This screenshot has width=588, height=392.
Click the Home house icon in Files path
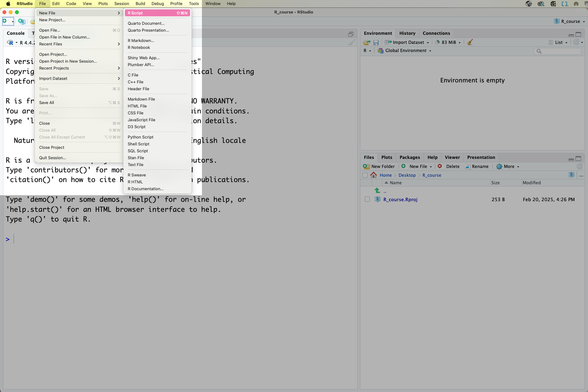coord(374,175)
